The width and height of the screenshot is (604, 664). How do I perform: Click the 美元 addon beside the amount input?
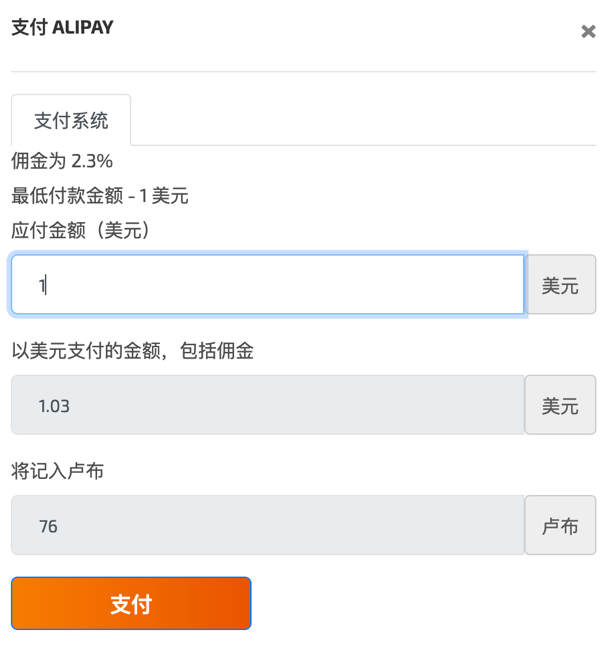560,284
